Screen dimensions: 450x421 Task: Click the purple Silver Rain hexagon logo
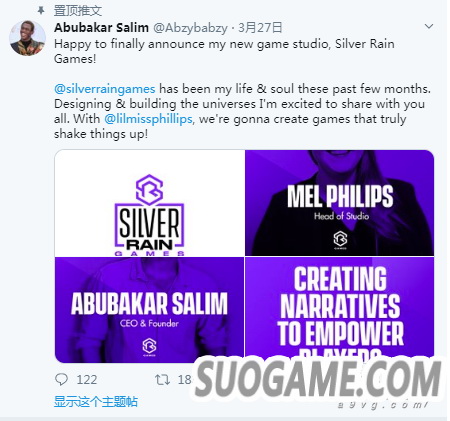coord(149,190)
